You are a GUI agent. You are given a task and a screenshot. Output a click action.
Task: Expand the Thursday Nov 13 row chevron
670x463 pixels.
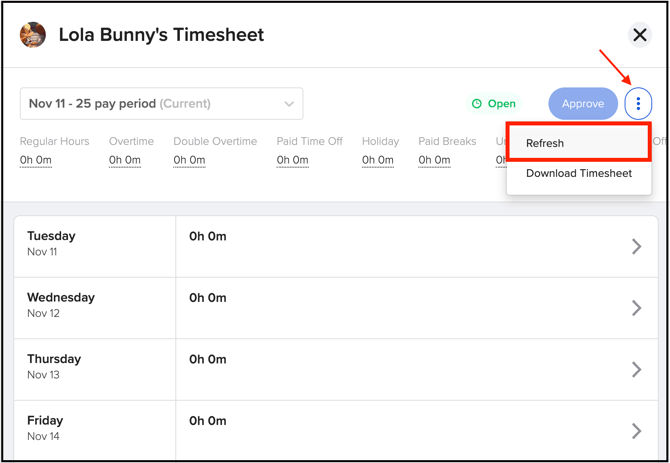(x=636, y=370)
